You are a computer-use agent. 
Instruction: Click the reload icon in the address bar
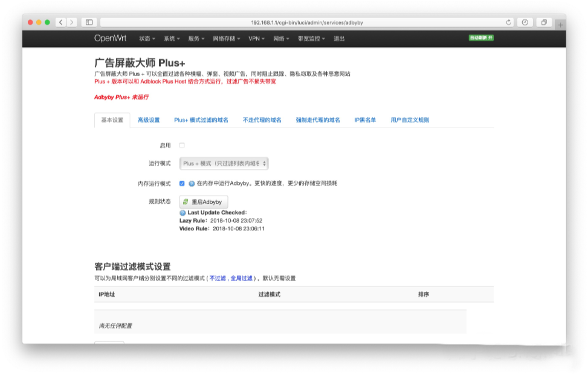[509, 22]
